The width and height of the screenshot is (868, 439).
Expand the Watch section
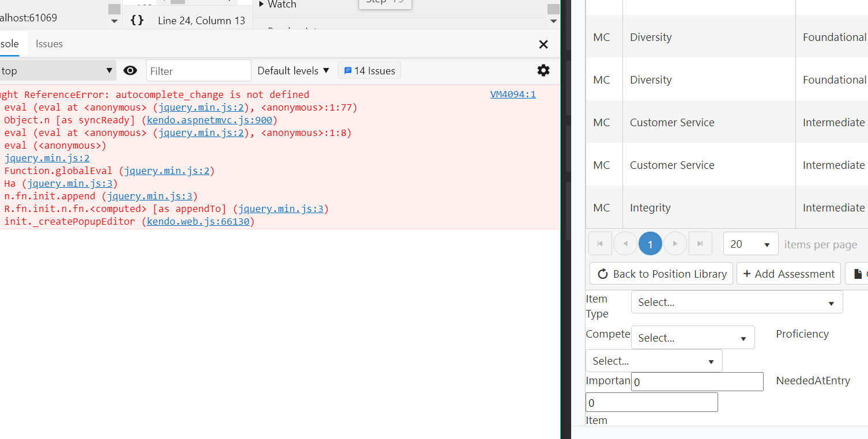click(x=277, y=5)
